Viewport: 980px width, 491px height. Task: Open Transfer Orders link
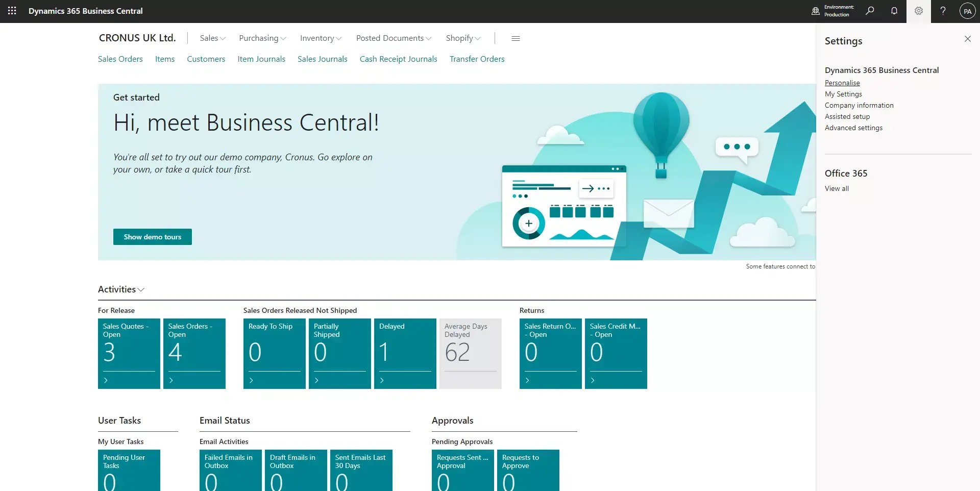point(477,59)
